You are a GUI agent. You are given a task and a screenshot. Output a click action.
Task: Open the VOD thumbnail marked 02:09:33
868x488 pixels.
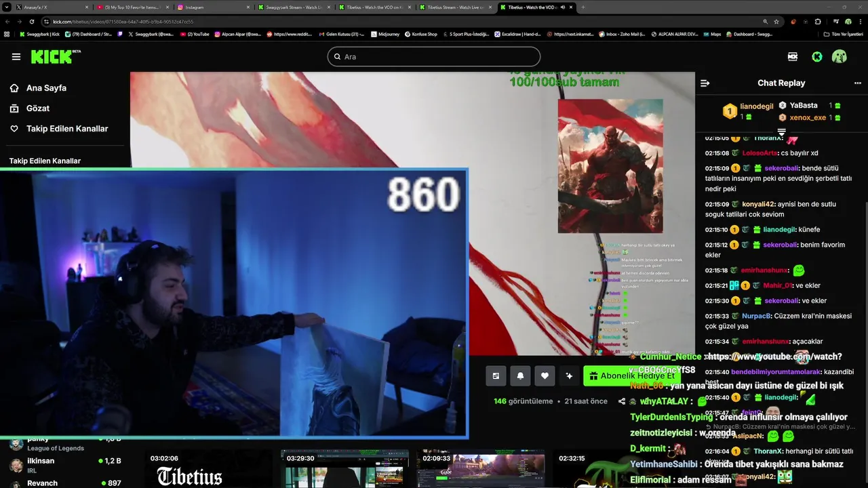pos(480,468)
